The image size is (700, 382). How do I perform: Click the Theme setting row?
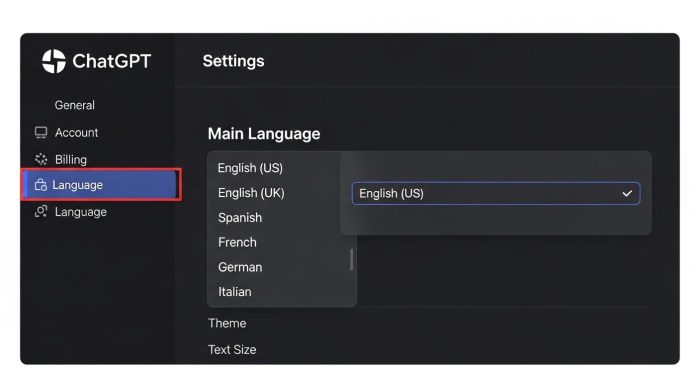point(227,323)
